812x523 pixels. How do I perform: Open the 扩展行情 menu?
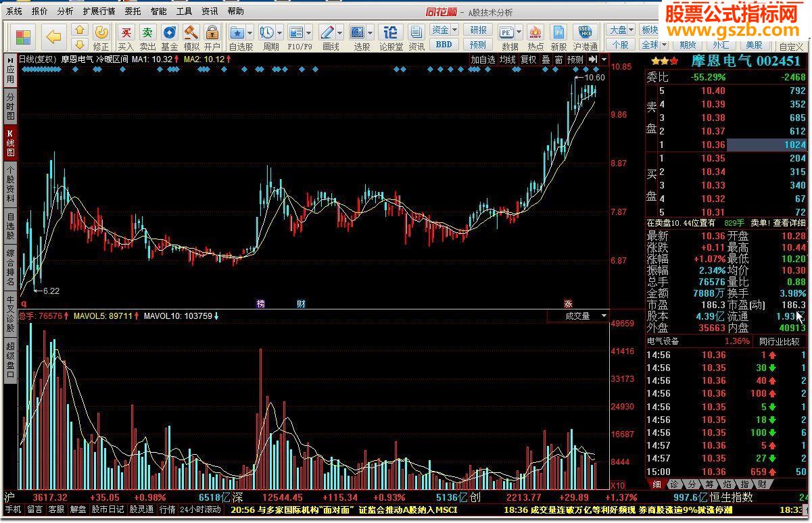[x=99, y=11]
